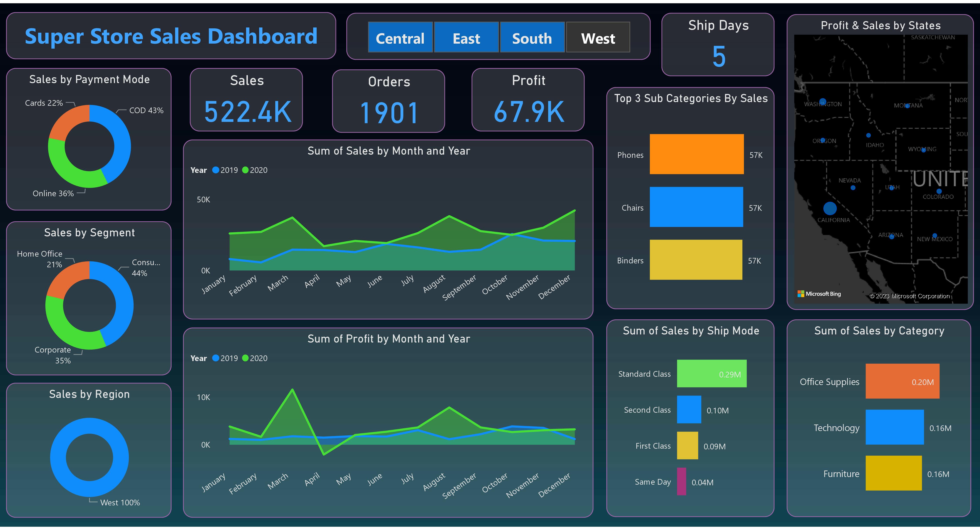Select the Central region filter button
The width and height of the screenshot is (980, 530).
pos(400,38)
